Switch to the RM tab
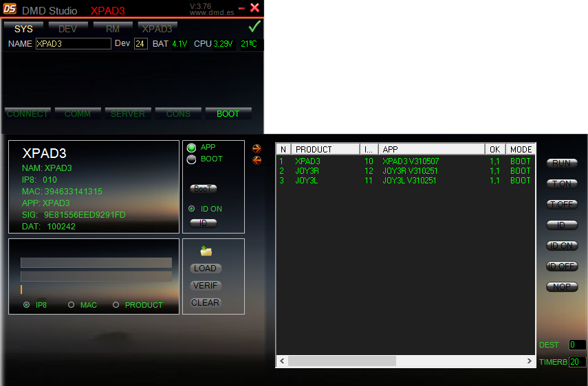588x386 pixels. (113, 29)
